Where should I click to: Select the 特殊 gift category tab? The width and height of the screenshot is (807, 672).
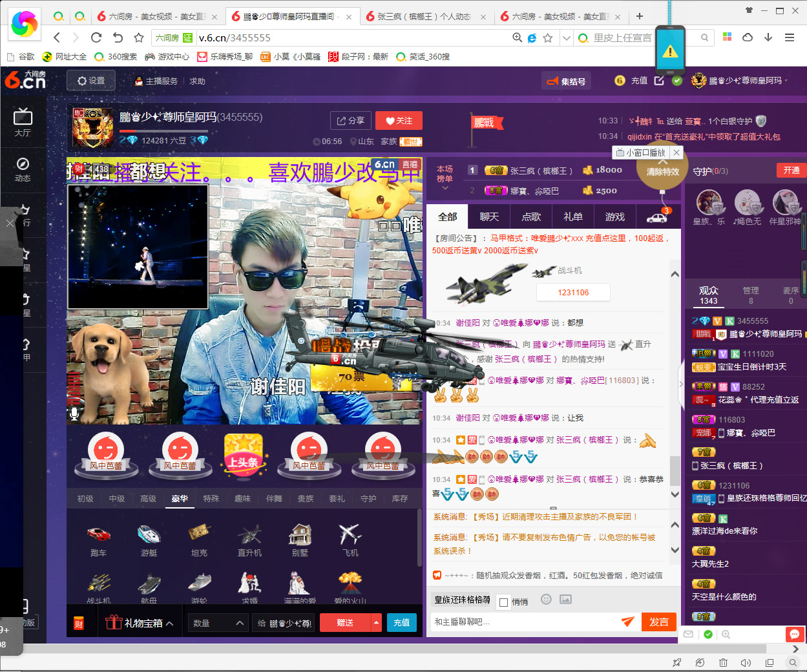pyautogui.click(x=211, y=498)
